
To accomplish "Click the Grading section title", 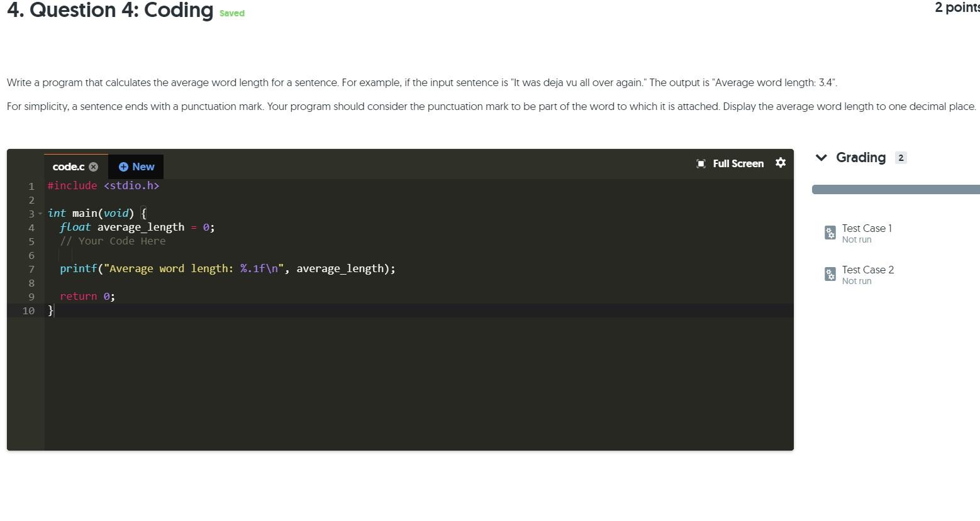I will 860,158.
